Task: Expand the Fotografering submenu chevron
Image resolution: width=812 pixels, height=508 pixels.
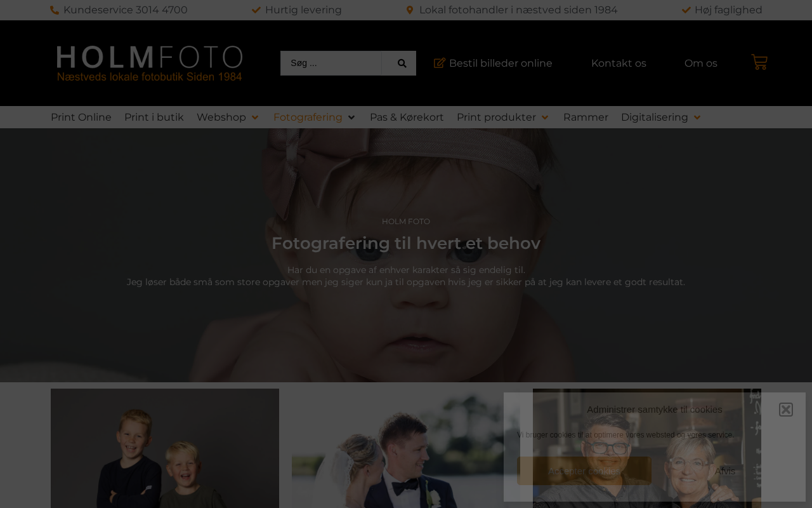Action: tap(351, 117)
